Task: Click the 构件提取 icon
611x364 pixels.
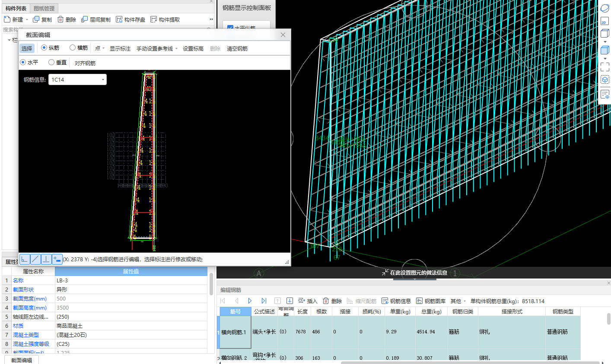Action: pyautogui.click(x=153, y=19)
